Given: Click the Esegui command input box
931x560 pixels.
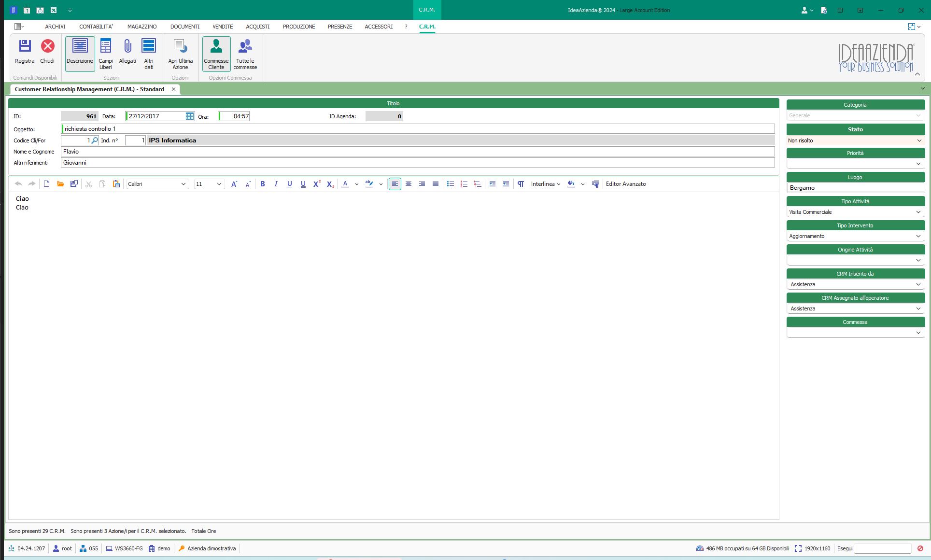Looking at the screenshot, I should [882, 548].
